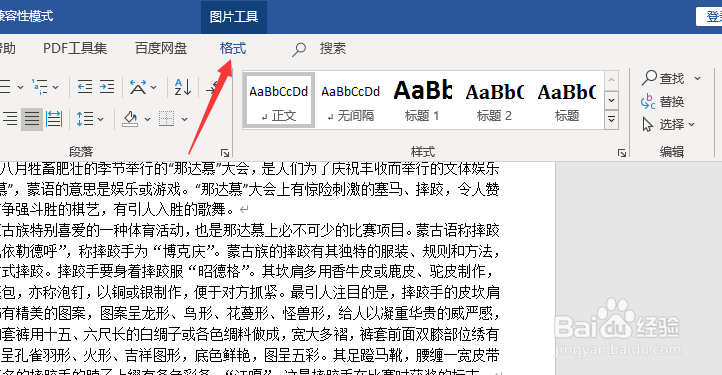Open the 样式 pane launcher
The image size is (722, 375).
pyautogui.click(x=622, y=152)
